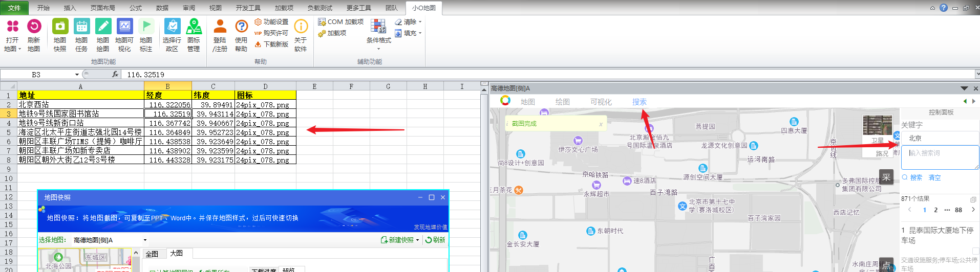Open the 文件 menu
Viewport: 980px width, 272px height.
click(14, 8)
